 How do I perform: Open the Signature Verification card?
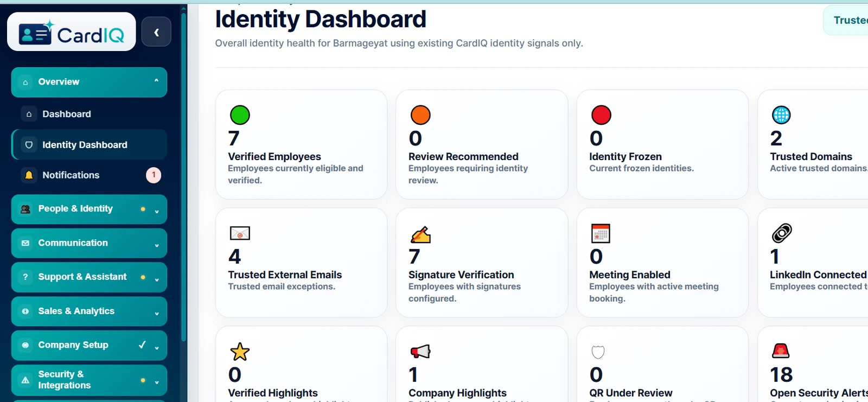[x=482, y=263]
